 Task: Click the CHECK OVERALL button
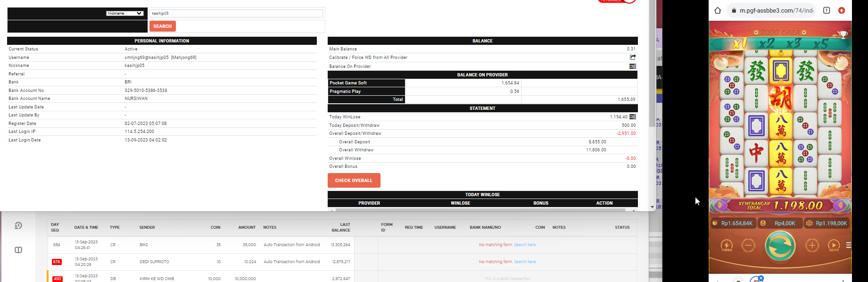pyautogui.click(x=354, y=181)
